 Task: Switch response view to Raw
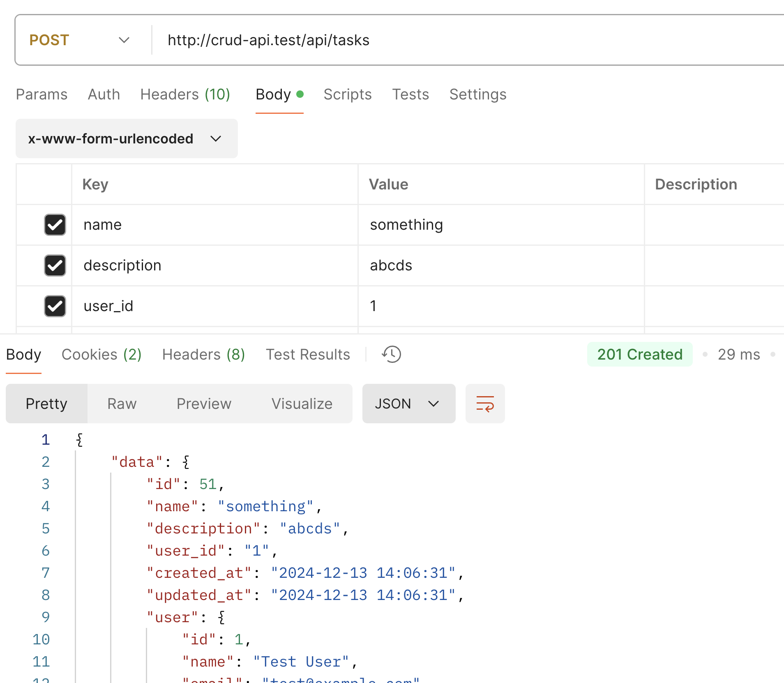pos(122,404)
